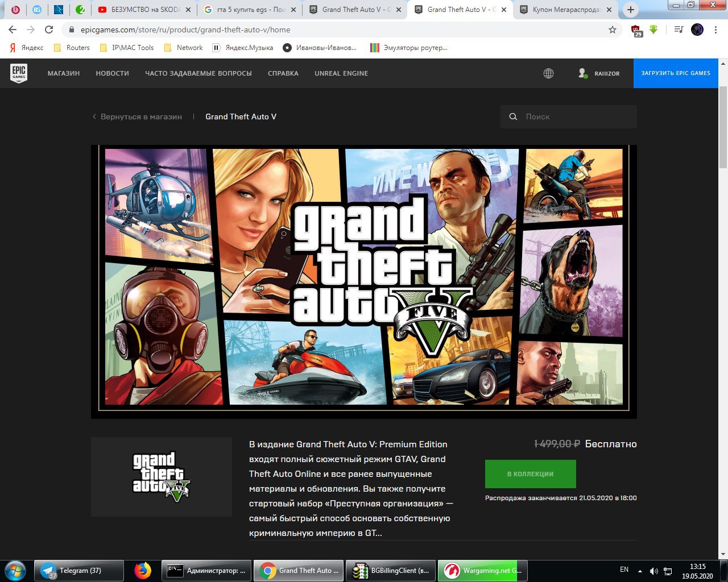This screenshot has height=582, width=728.
Task: Go forward in browser history
Action: coord(31,30)
